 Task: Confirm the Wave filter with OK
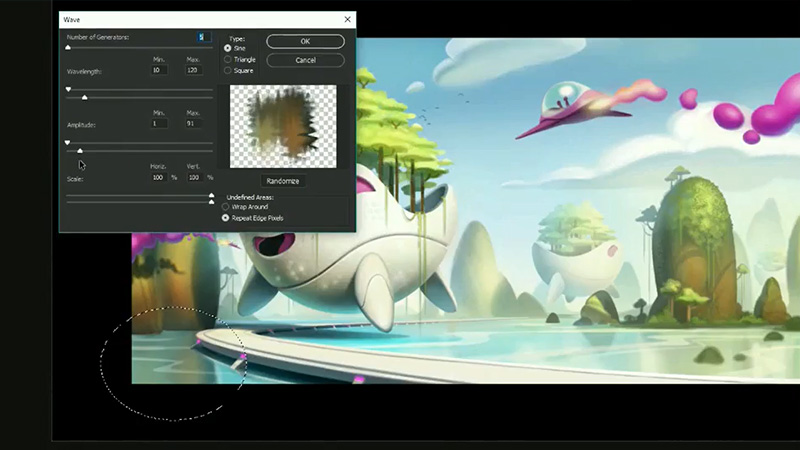pyautogui.click(x=305, y=41)
